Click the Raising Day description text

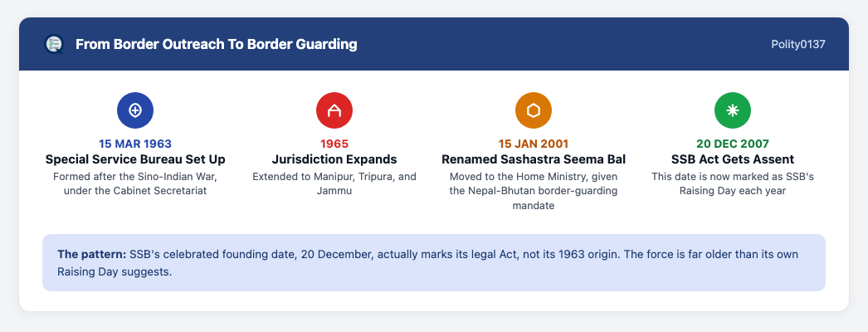click(733, 183)
